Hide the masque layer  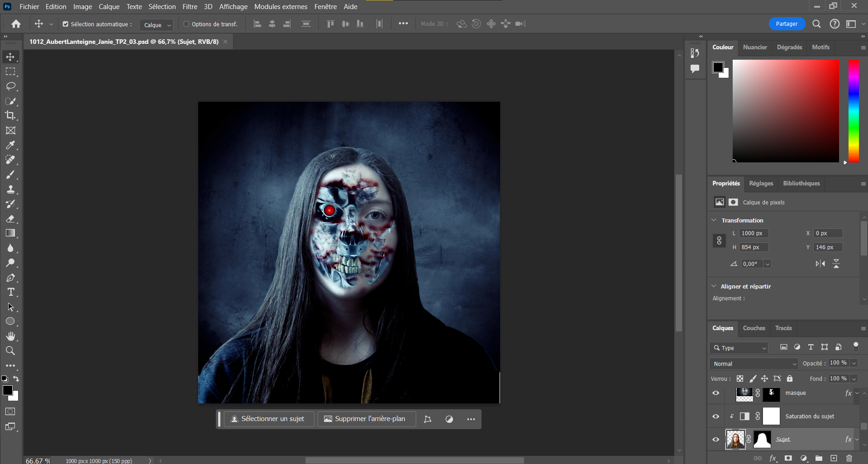pyautogui.click(x=715, y=393)
